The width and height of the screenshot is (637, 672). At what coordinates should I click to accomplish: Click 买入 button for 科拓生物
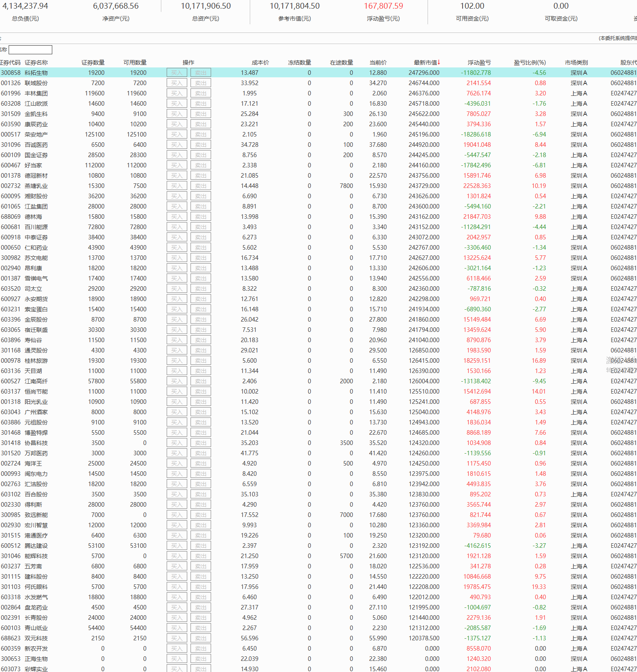coord(177,73)
